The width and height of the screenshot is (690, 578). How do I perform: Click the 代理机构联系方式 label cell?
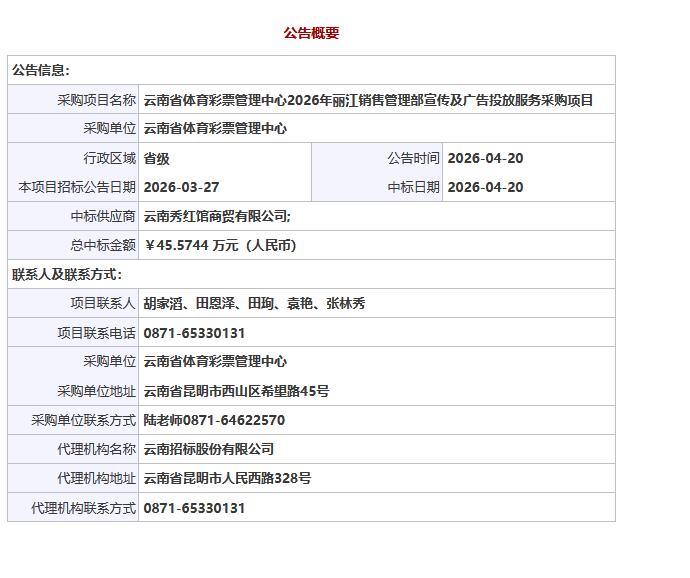pyautogui.click(x=83, y=508)
